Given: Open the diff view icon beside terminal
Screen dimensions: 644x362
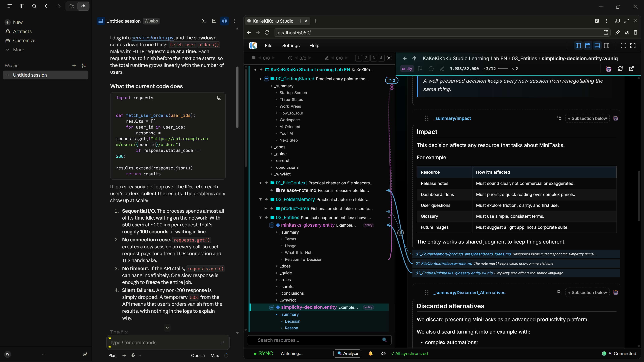Looking at the screenshot, I should click(x=214, y=21).
